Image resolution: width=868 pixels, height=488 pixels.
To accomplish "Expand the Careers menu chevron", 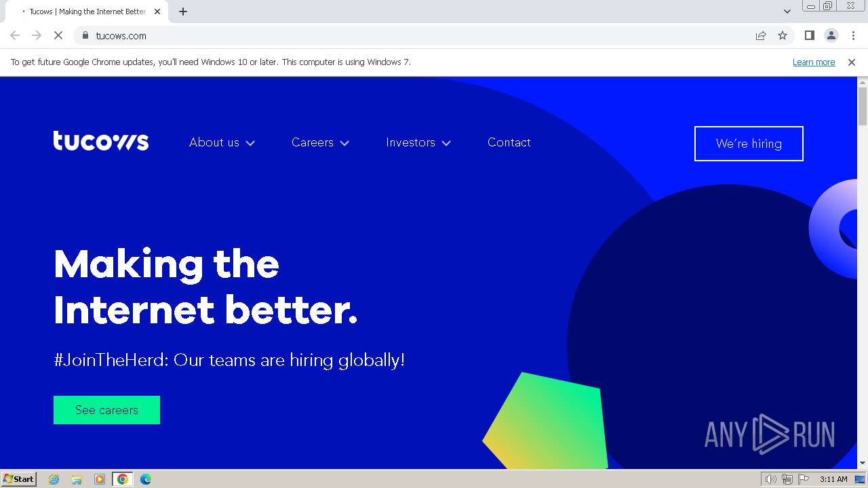I will click(x=344, y=143).
